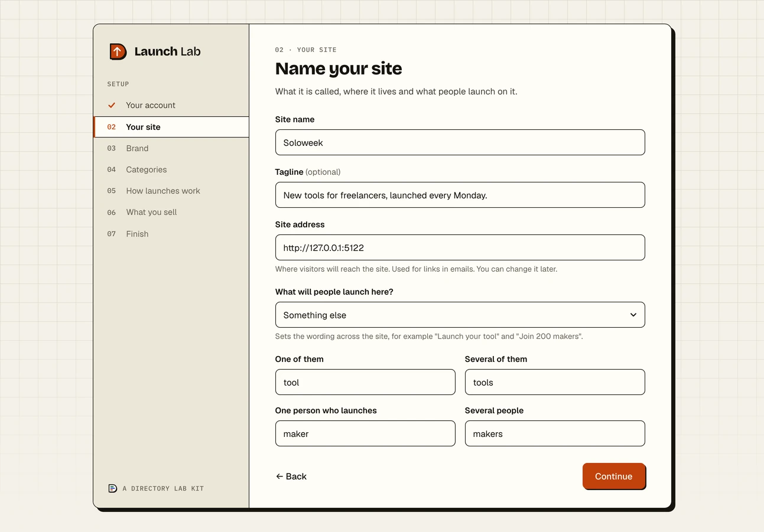Screen dimensions: 764x532
Task: Click the checkmark beside Your account
Action: tap(112, 105)
